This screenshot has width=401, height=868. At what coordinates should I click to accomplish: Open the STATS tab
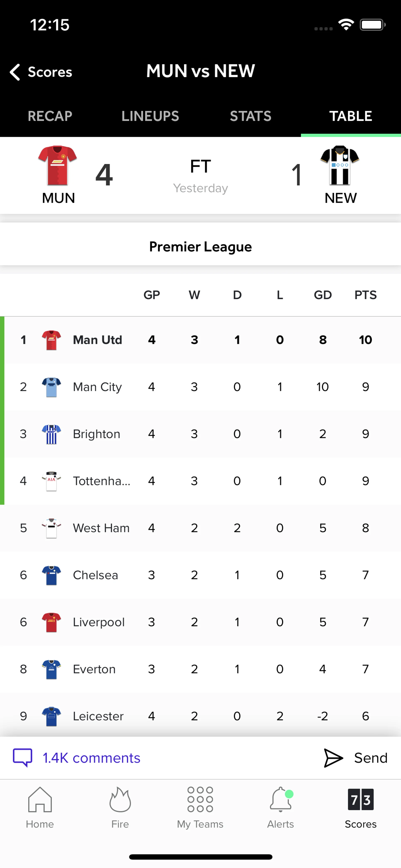(x=250, y=116)
